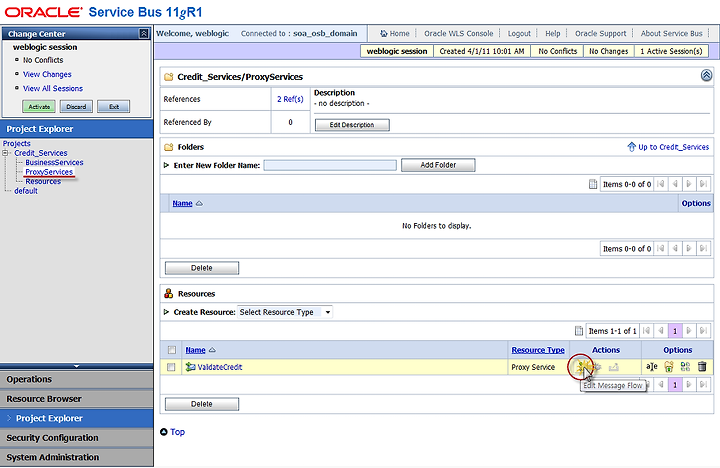Check the ValidateCredit row checkbox

pyautogui.click(x=171, y=367)
